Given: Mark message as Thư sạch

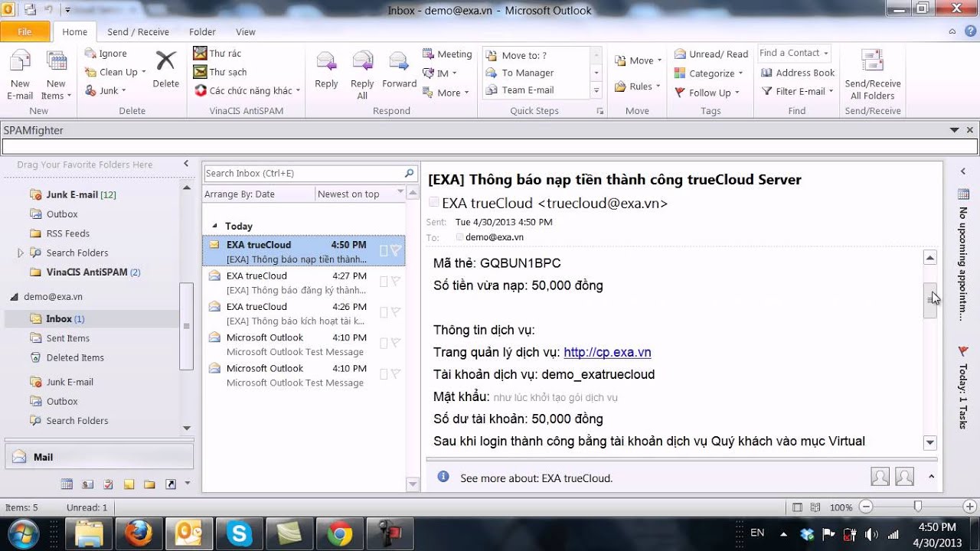Looking at the screenshot, I should click(x=220, y=72).
